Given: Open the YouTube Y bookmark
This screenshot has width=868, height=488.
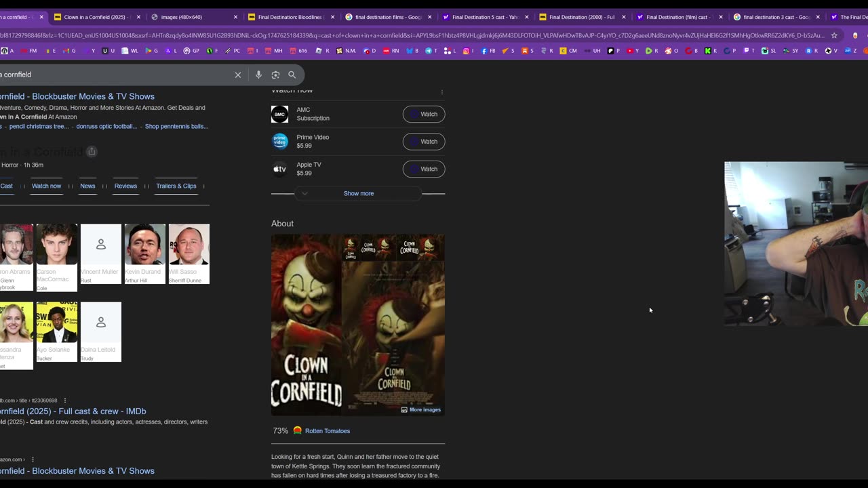Looking at the screenshot, I should coord(633,51).
